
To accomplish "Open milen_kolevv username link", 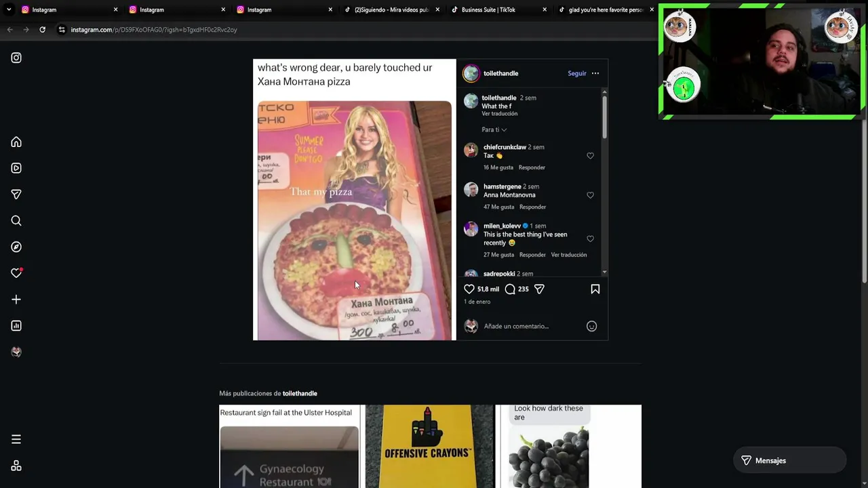I will (502, 226).
